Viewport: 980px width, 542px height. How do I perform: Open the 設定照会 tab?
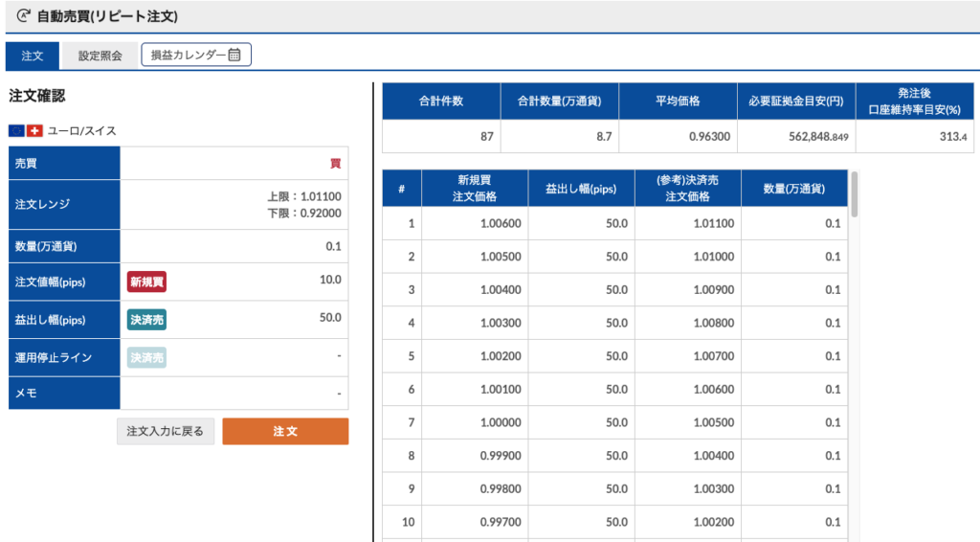[100, 56]
